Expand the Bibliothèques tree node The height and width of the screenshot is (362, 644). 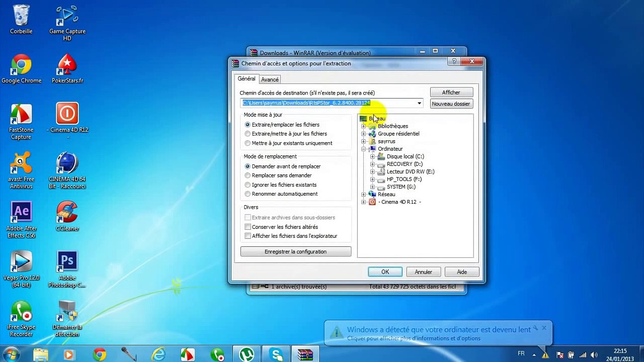tap(363, 126)
